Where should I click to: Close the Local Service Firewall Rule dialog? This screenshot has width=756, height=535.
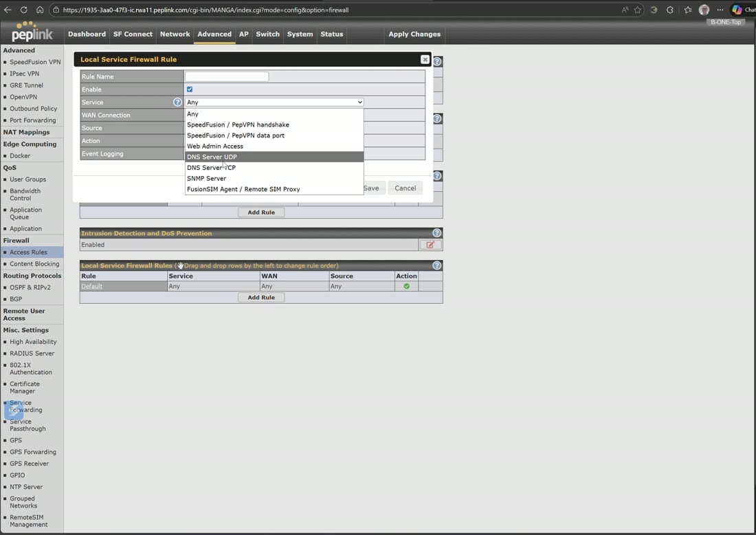[x=425, y=59]
